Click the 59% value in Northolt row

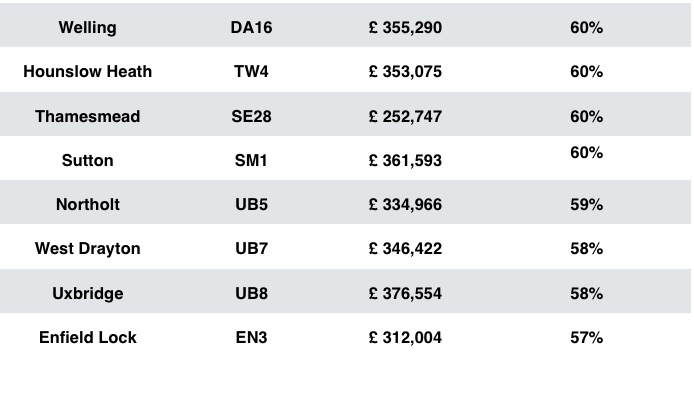coord(586,205)
